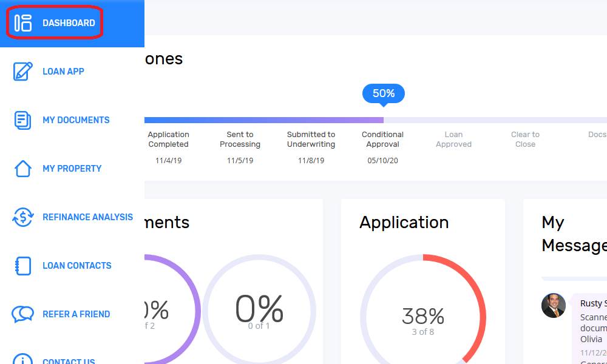Click the purple documents progress ring
Screen dimensions: 607x364
pos(172,309)
